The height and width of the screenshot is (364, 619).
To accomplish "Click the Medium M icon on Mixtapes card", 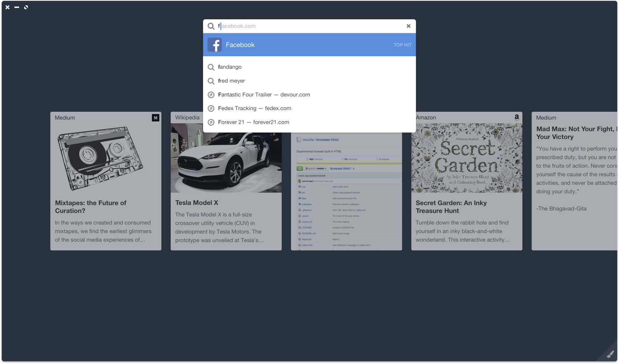I will coord(156,118).
